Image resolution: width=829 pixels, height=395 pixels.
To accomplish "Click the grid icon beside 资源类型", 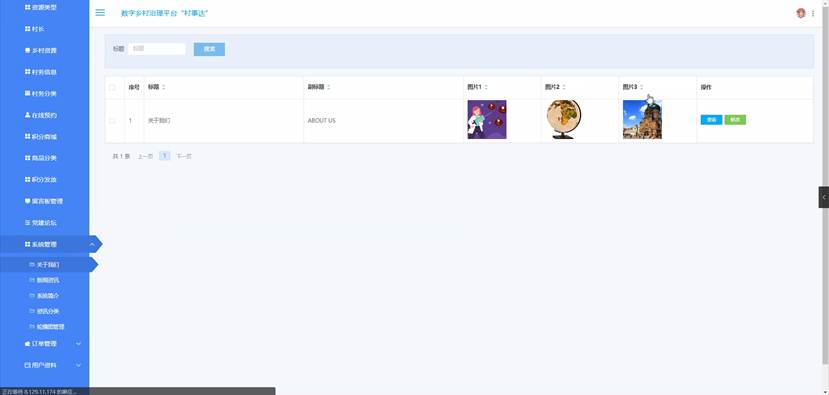I will (27, 7).
